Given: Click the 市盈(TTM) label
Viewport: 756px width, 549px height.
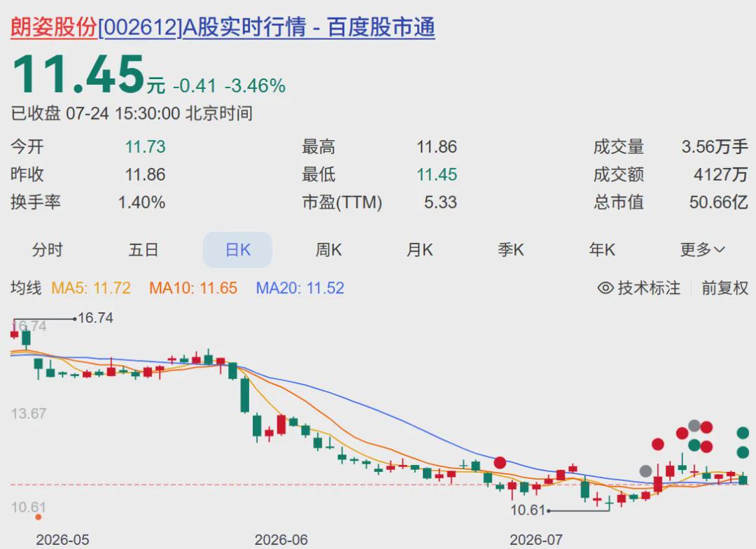Looking at the screenshot, I should tap(342, 202).
